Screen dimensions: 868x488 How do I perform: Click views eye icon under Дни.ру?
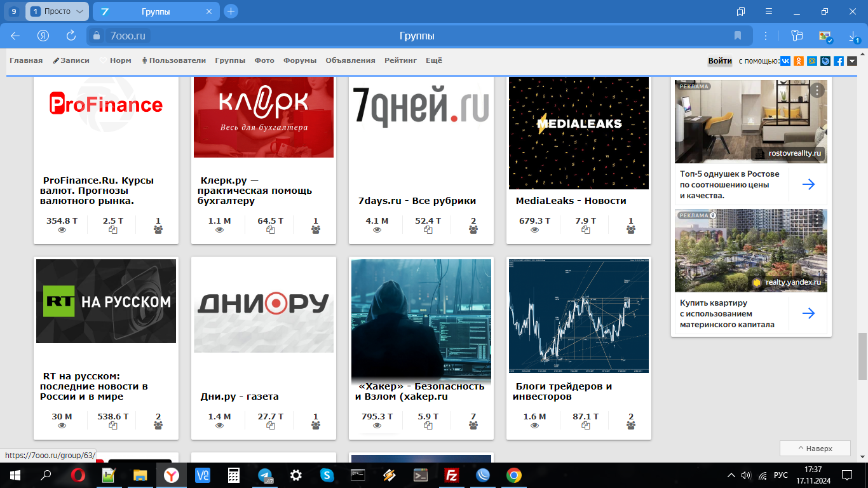(x=220, y=426)
